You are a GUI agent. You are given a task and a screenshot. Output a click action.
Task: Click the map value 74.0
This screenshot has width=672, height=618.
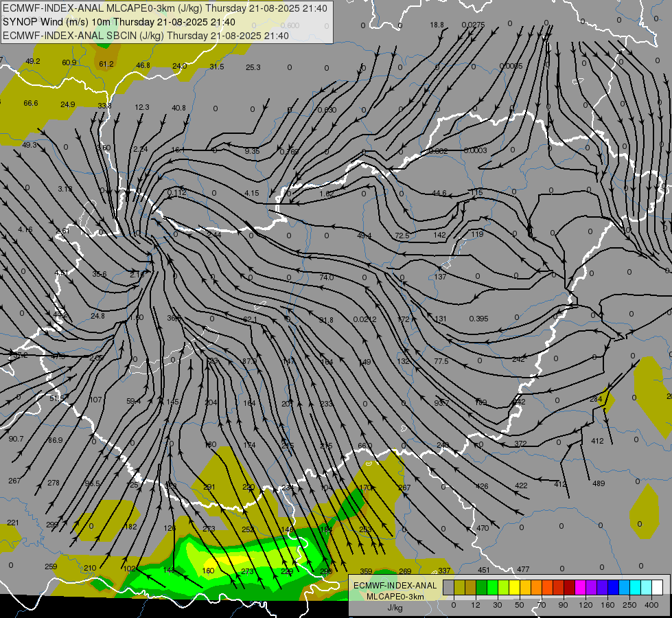click(x=327, y=277)
